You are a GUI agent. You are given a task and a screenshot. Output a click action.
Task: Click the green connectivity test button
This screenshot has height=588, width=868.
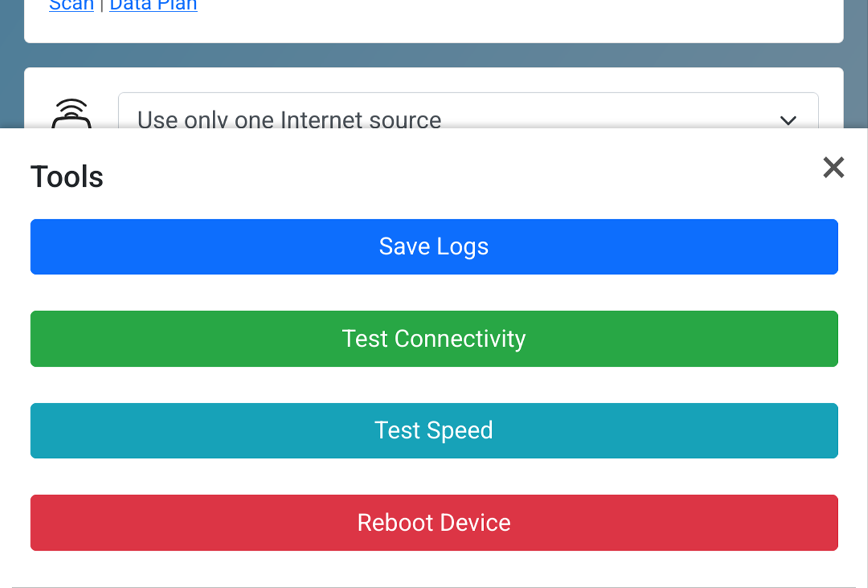(434, 339)
